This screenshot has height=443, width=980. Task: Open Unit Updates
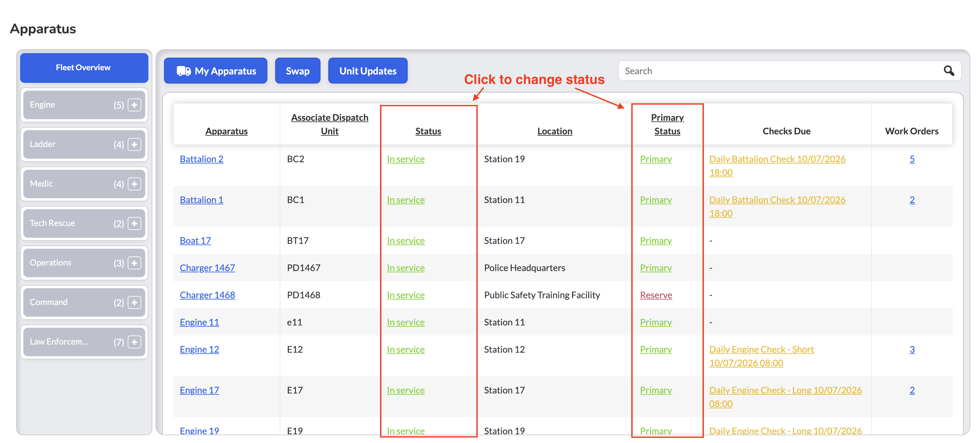367,71
